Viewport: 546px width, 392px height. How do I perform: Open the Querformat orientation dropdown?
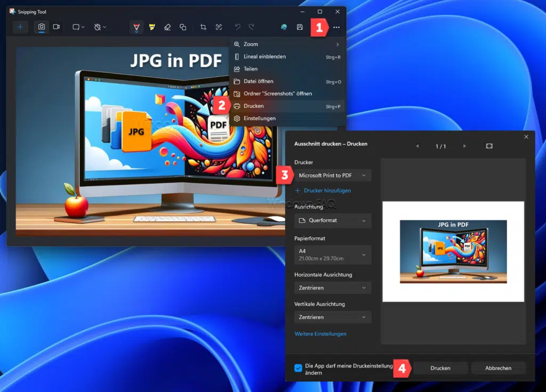(332, 220)
